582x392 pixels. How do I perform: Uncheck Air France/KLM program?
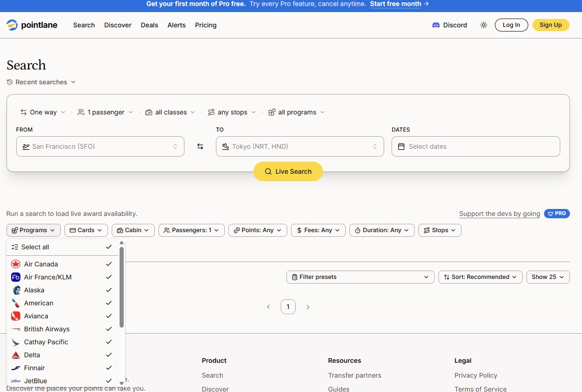(109, 277)
